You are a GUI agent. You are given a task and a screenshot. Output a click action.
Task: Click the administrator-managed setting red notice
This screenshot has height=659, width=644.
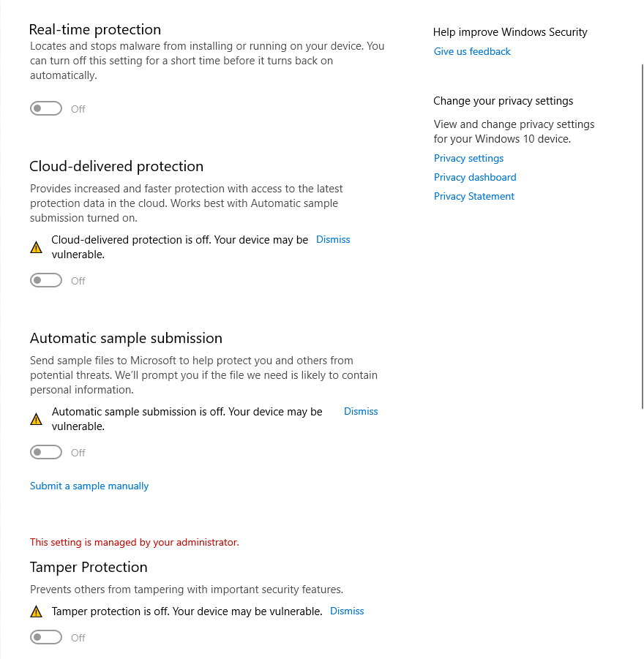coord(135,542)
